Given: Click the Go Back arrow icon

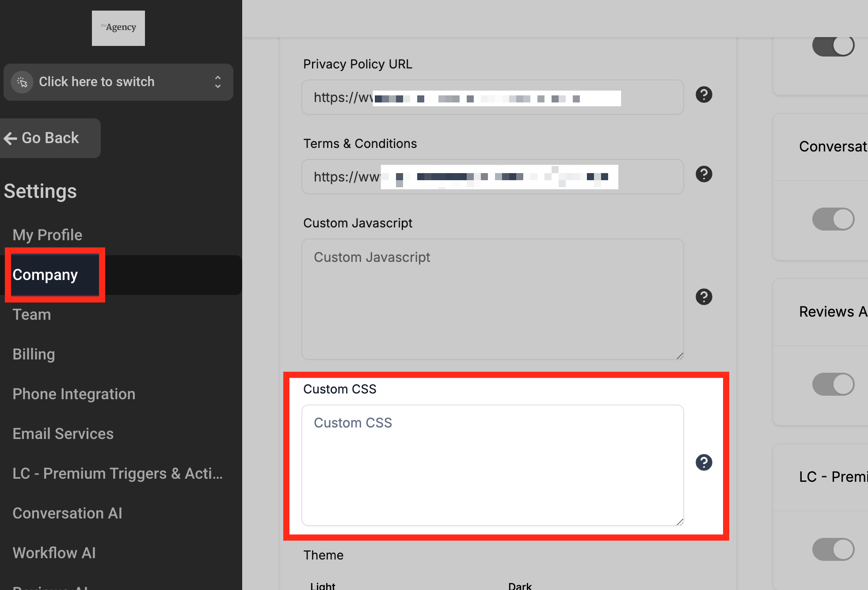Looking at the screenshot, I should (x=11, y=138).
